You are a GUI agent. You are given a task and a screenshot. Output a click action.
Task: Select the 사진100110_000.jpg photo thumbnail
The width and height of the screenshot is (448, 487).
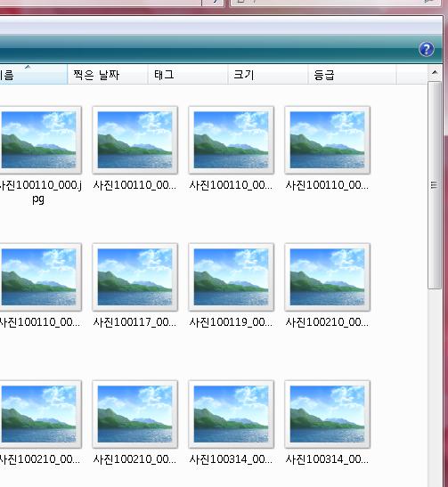point(39,140)
